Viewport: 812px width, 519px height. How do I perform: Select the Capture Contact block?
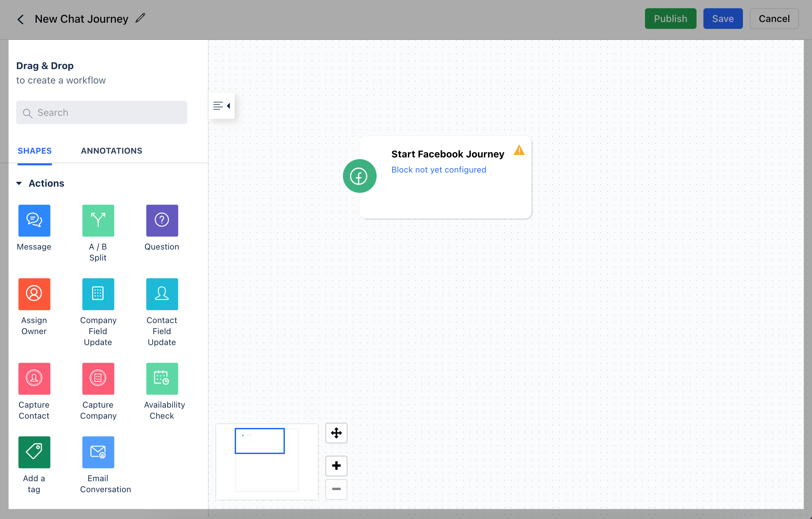click(34, 379)
